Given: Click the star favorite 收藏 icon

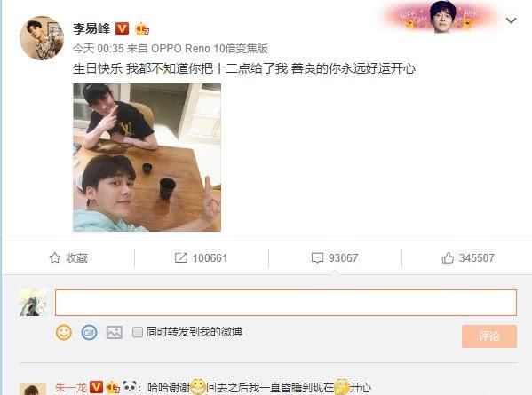Looking at the screenshot, I should (x=55, y=258).
